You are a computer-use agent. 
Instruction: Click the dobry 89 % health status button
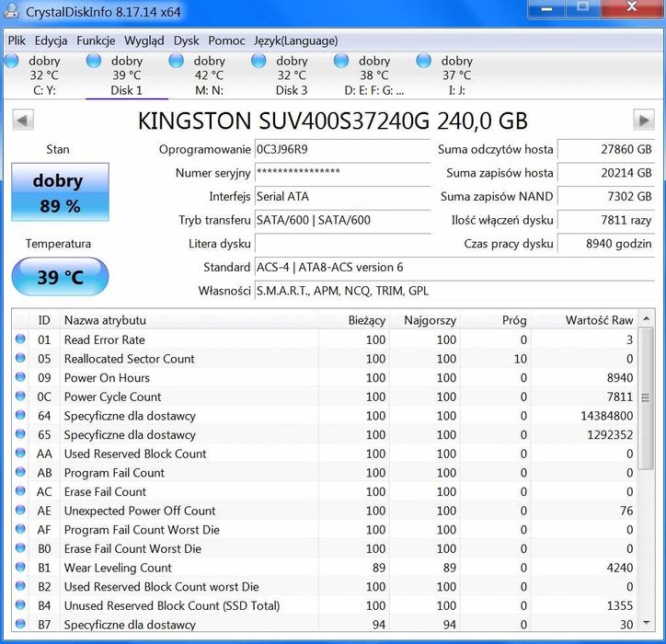(60, 192)
